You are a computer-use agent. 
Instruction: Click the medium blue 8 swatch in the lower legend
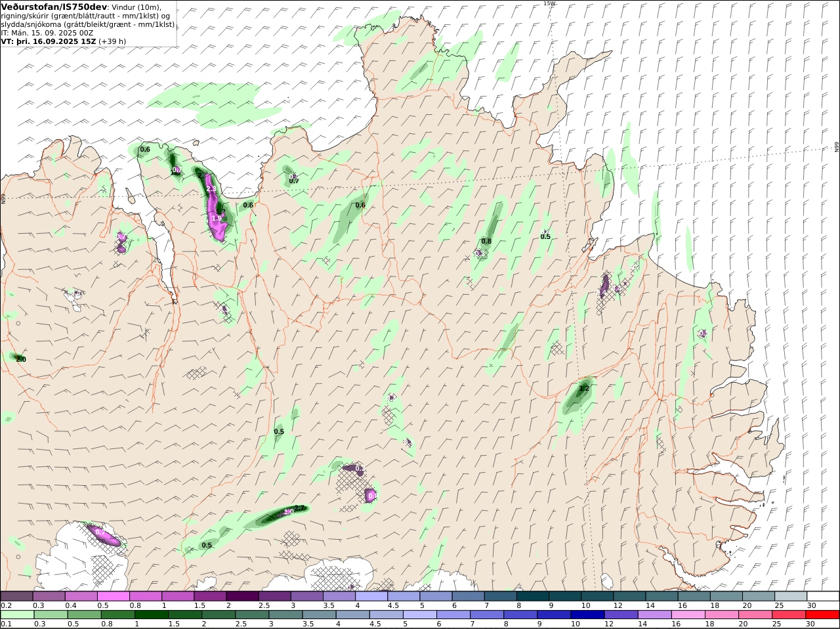pyautogui.click(x=520, y=615)
